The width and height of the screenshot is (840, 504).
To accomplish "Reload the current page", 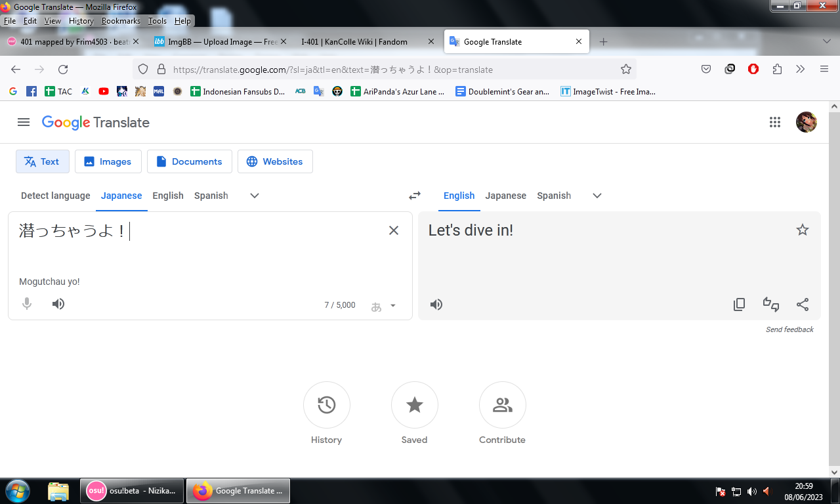I will pyautogui.click(x=63, y=70).
